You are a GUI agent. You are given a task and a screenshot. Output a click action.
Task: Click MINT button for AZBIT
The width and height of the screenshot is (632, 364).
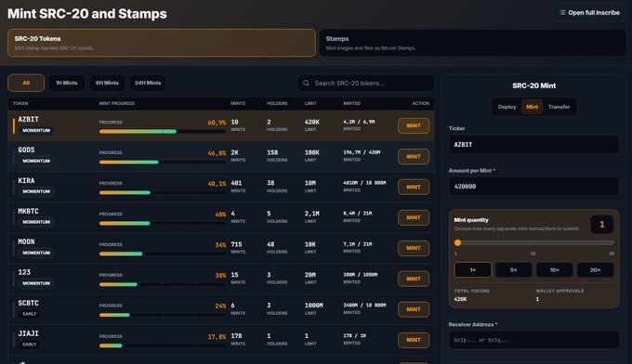(x=414, y=125)
